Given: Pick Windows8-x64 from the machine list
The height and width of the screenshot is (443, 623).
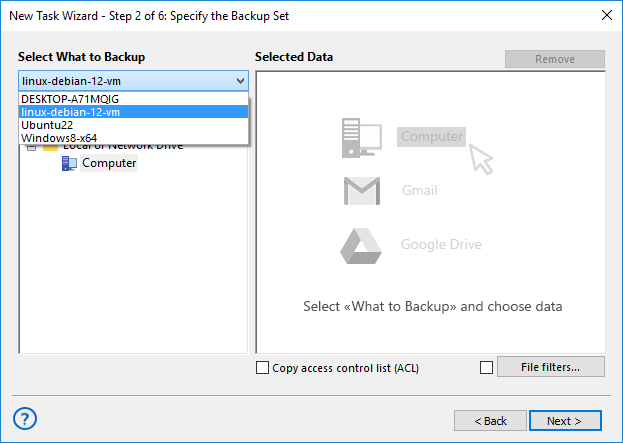Looking at the screenshot, I should 59,137.
